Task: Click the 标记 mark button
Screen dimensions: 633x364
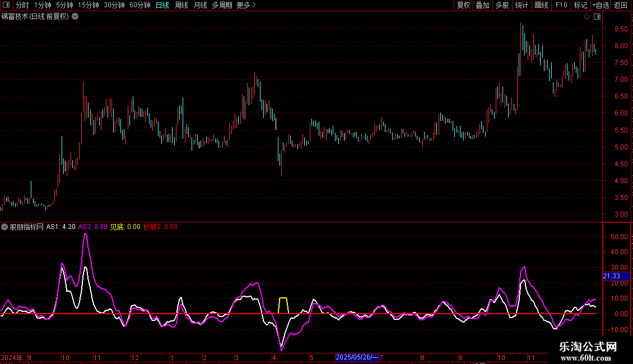Action: point(580,6)
